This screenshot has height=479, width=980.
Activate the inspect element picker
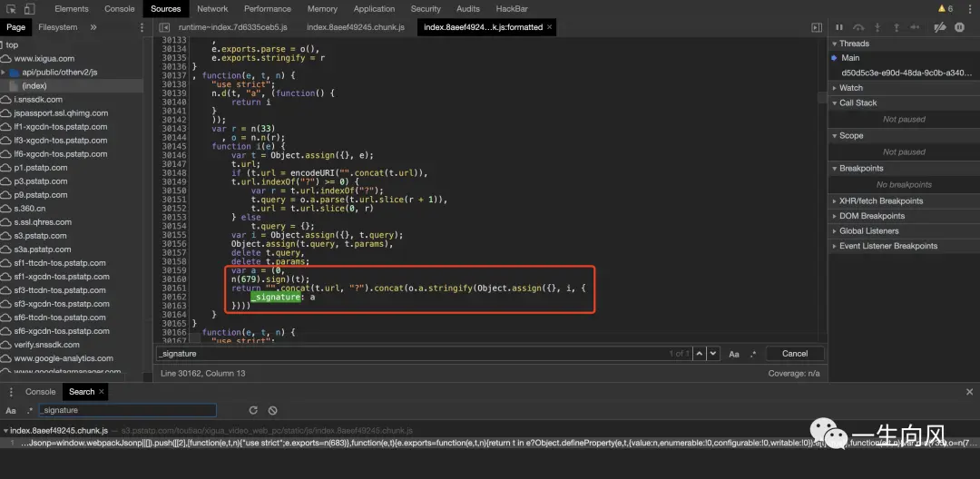[11, 9]
